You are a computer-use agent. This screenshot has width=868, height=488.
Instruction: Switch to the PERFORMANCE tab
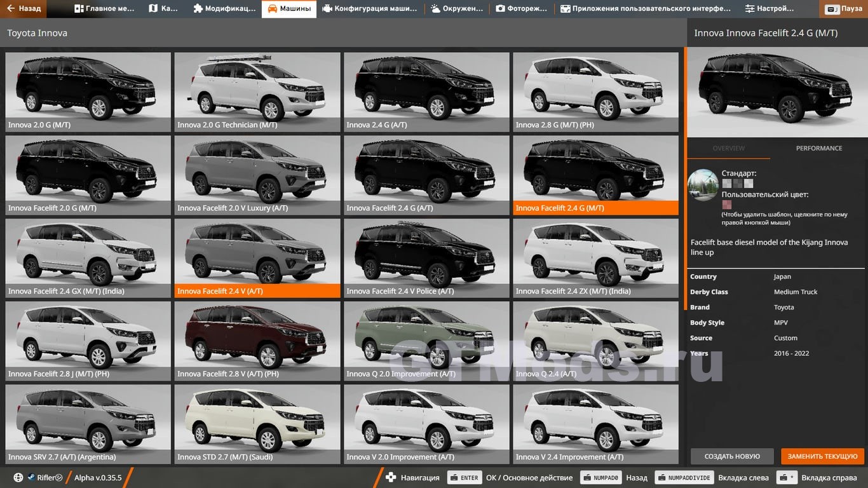[819, 148]
